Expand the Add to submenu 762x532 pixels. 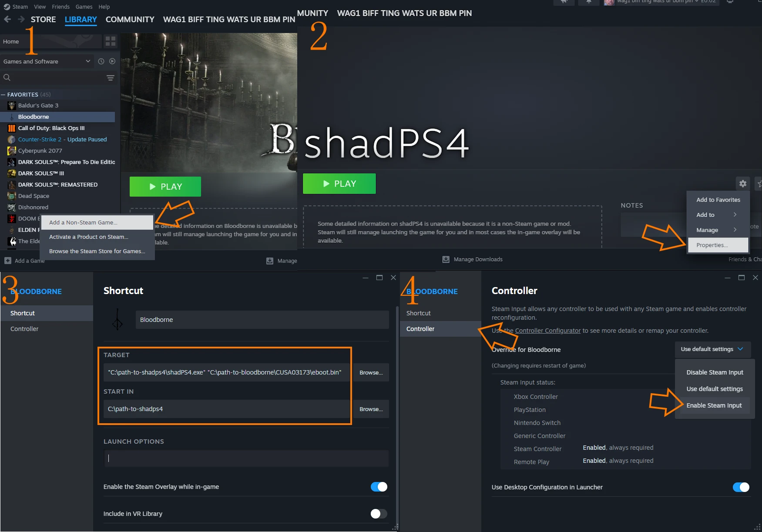coord(717,215)
